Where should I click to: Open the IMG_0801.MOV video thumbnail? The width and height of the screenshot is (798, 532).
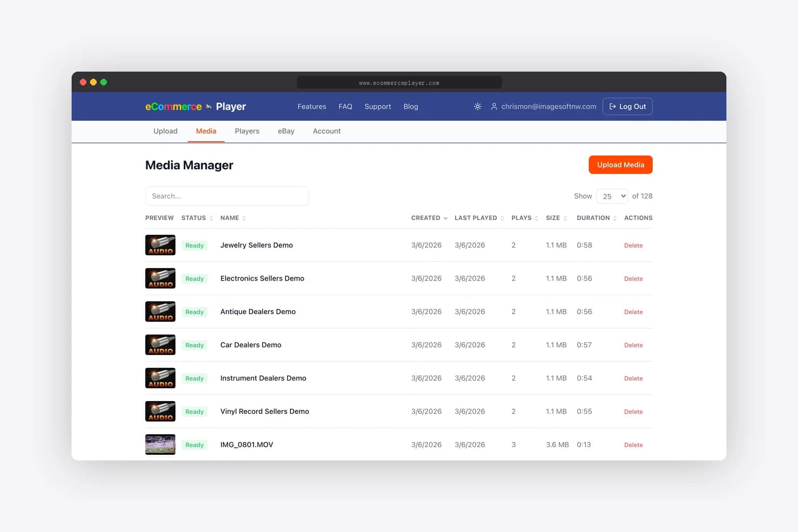tap(160, 444)
